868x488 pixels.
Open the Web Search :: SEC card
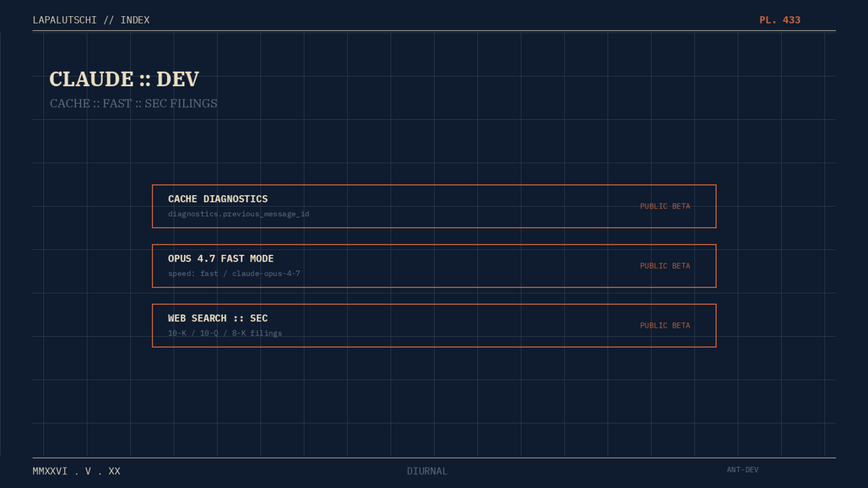(434, 325)
